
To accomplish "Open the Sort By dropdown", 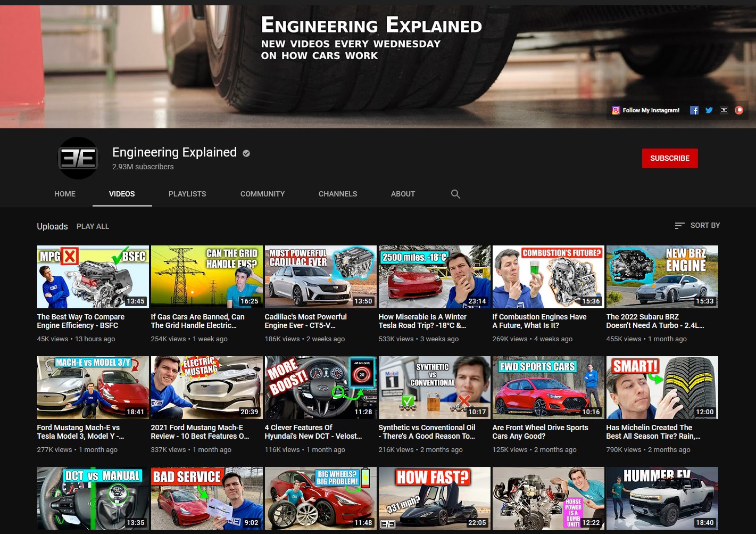I will coord(697,226).
